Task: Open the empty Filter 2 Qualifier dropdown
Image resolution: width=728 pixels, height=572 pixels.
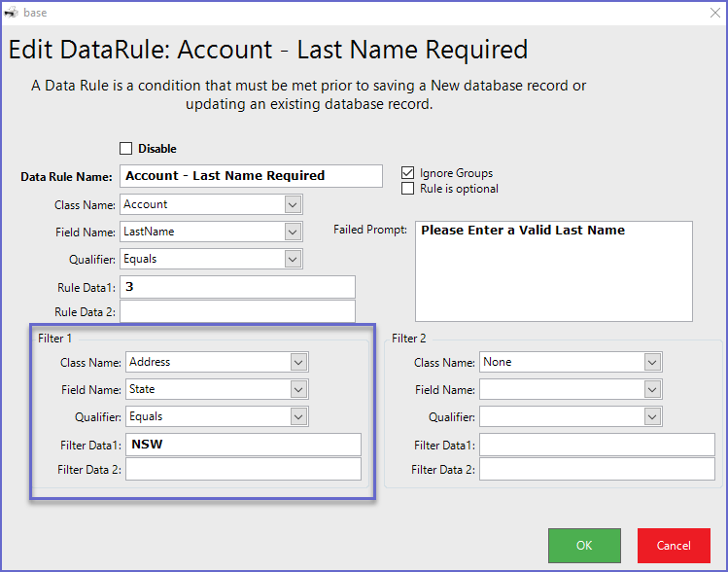Action: tap(652, 416)
